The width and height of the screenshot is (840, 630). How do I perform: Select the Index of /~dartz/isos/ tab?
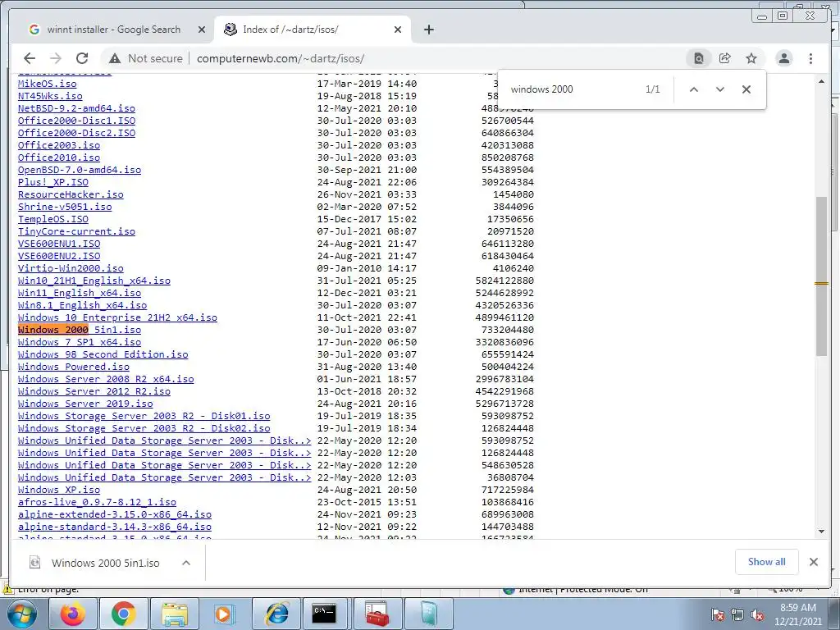313,30
